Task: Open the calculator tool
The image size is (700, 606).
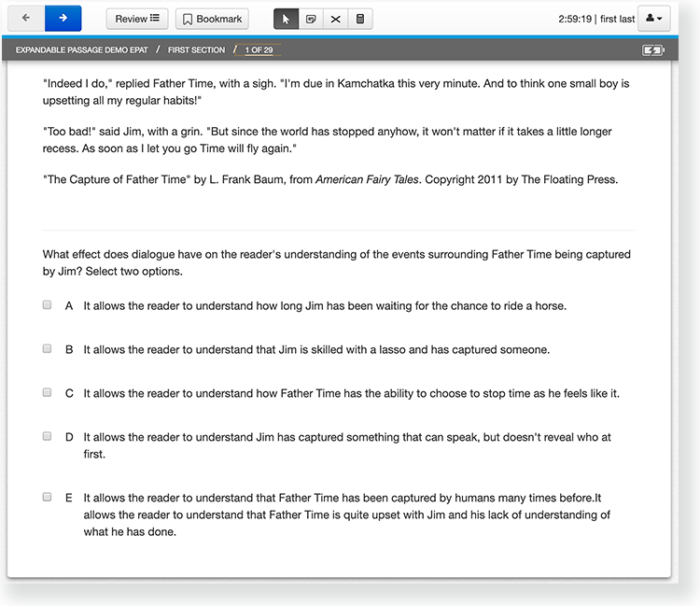Action: pos(360,19)
